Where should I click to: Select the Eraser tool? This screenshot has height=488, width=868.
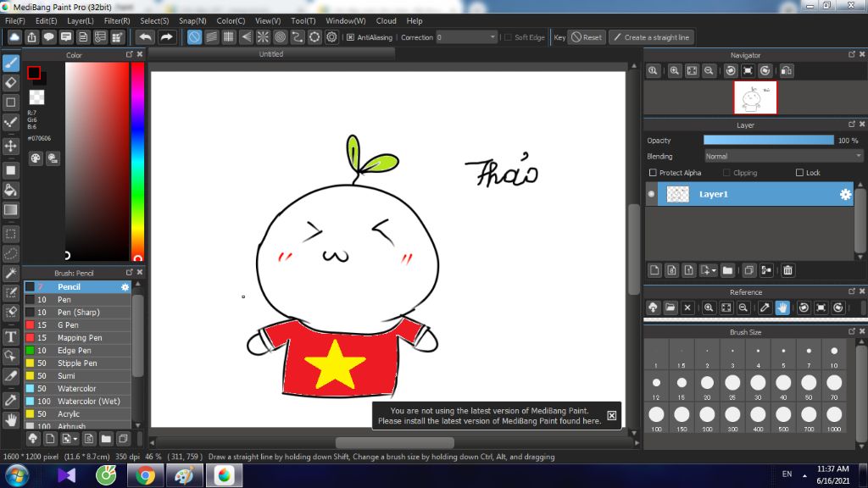10,82
